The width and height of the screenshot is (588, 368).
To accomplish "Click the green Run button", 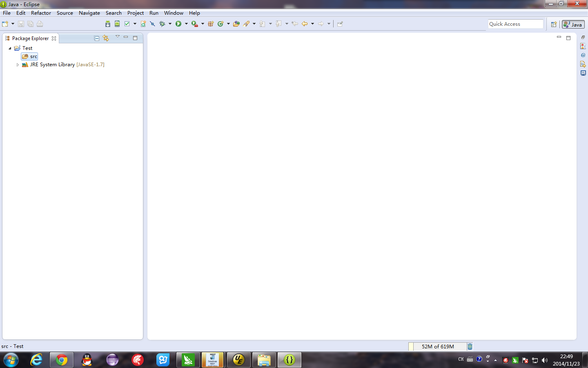I will pos(178,24).
